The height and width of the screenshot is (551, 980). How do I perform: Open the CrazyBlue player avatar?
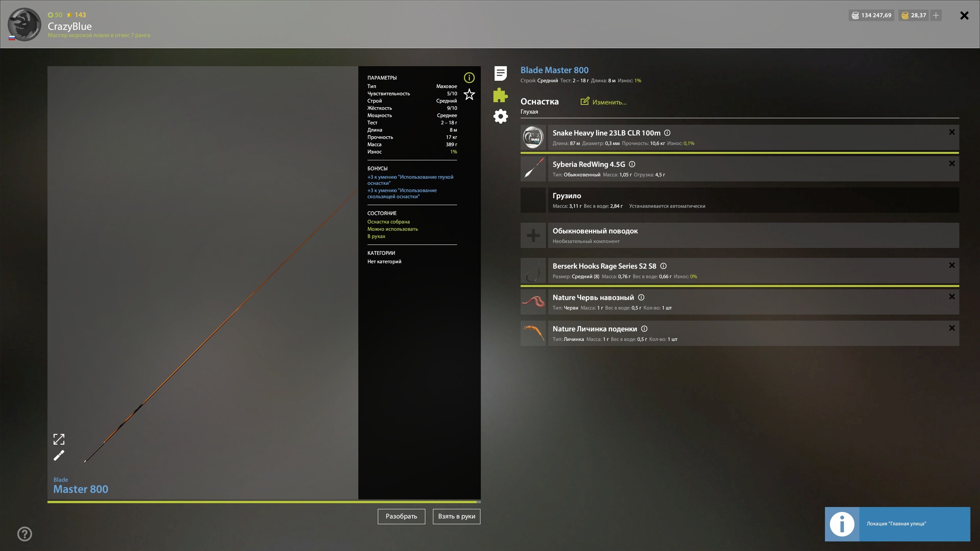[24, 24]
